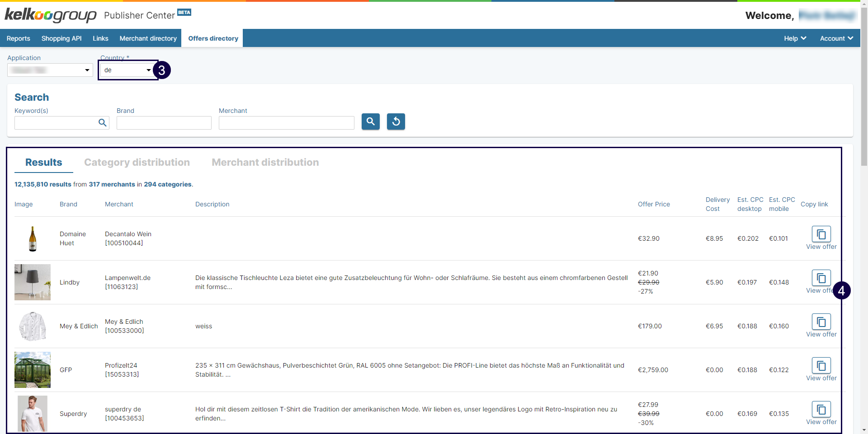Click into the Brand search field
Image resolution: width=868 pixels, height=434 pixels.
click(164, 123)
